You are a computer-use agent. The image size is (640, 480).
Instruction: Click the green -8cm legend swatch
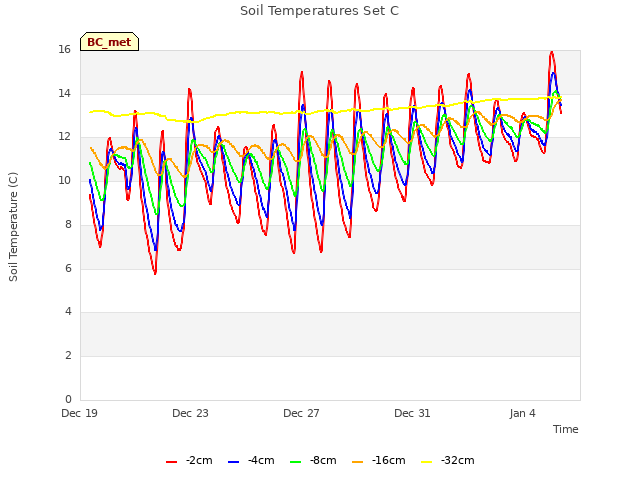pos(296,462)
